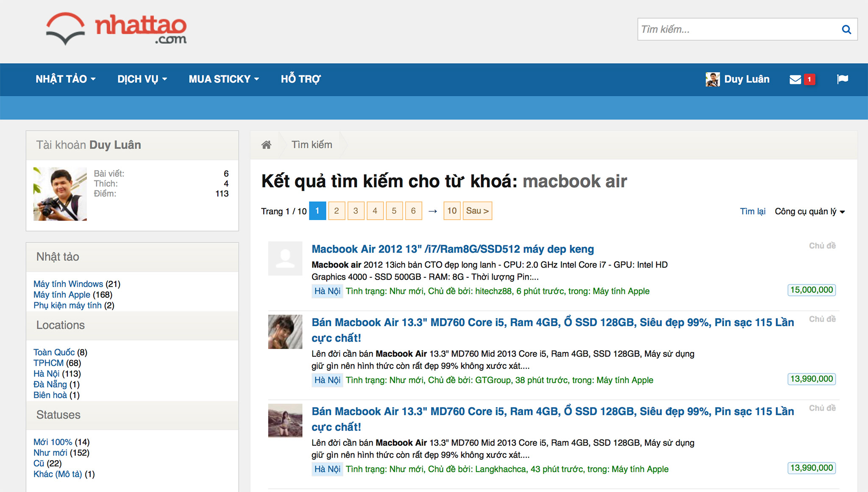This screenshot has height=492, width=868.
Task: Click the Điểm value 113
Action: coord(222,193)
